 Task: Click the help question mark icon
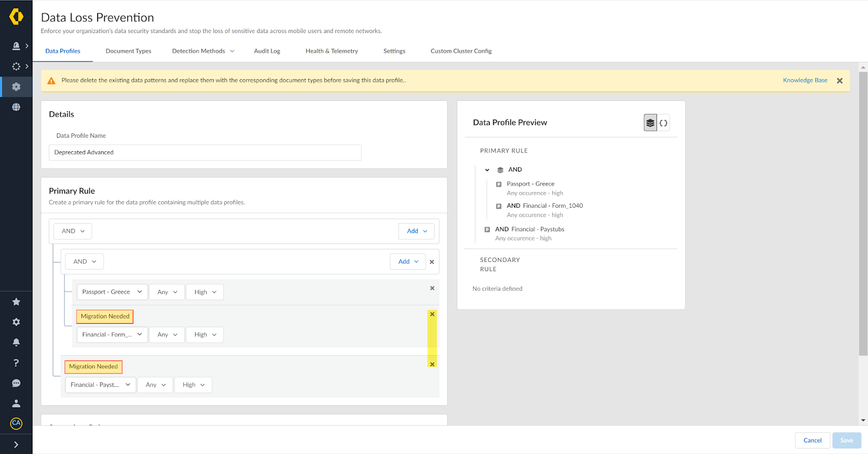[x=16, y=363]
